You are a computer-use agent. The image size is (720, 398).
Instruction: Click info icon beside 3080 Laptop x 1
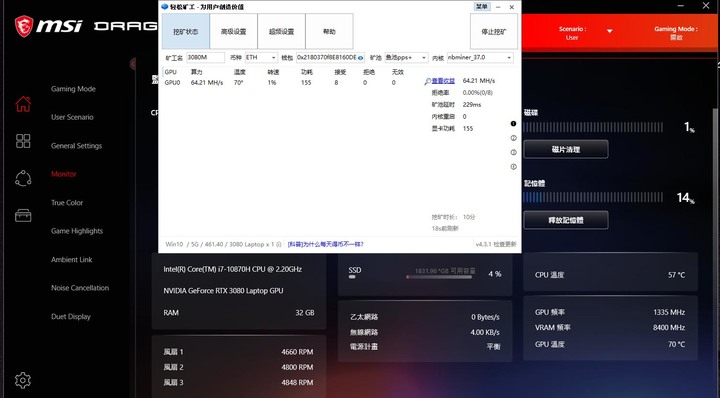(279, 244)
